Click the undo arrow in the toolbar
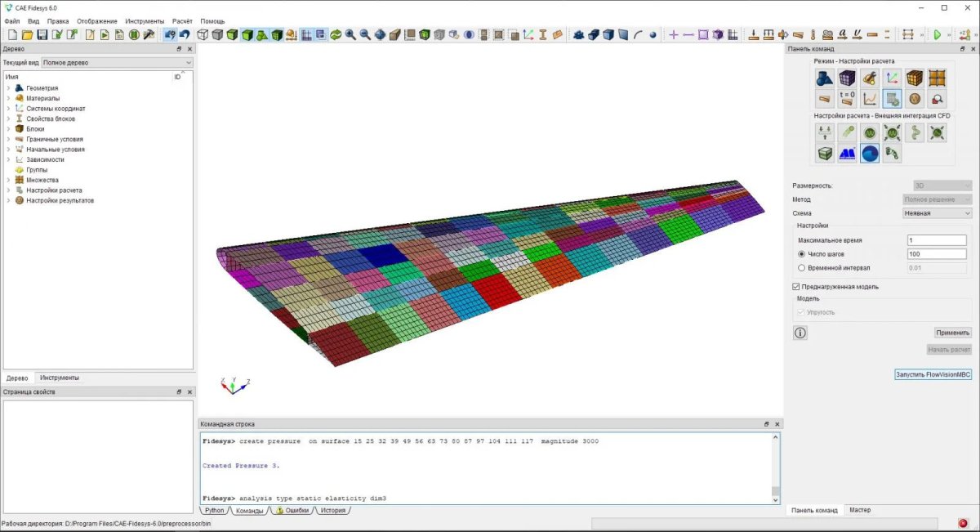The width and height of the screenshot is (980, 532). coord(185,35)
